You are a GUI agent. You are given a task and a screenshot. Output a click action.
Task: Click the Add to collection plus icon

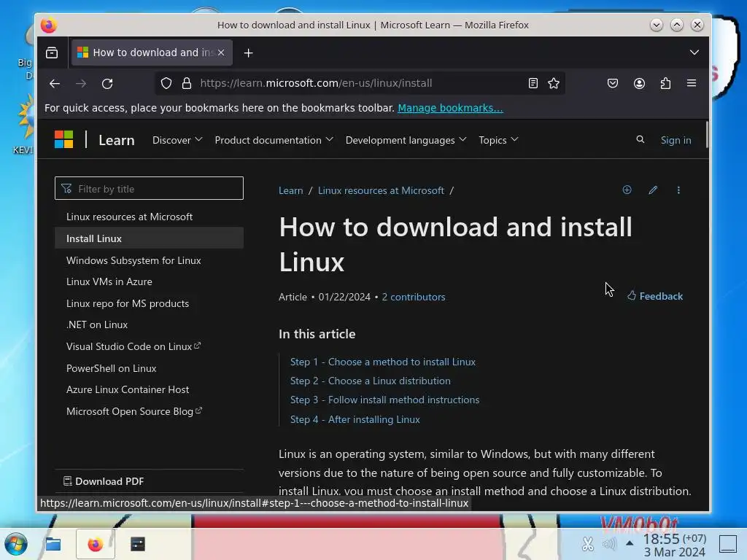(x=627, y=190)
